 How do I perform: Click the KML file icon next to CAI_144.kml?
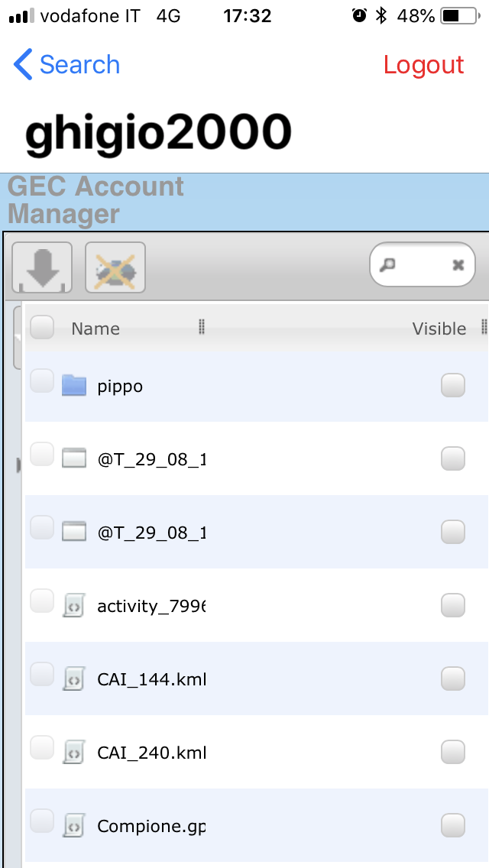[x=73, y=679]
